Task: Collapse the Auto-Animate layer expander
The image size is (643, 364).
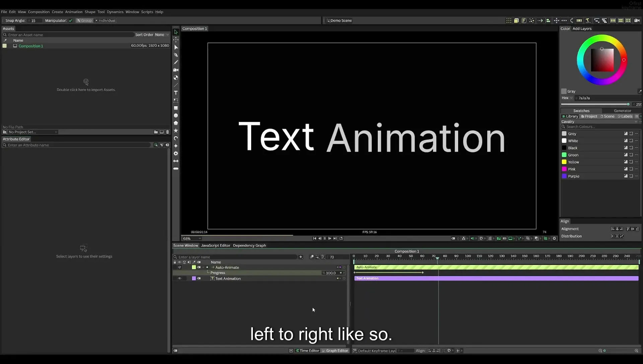Action: pos(203,267)
